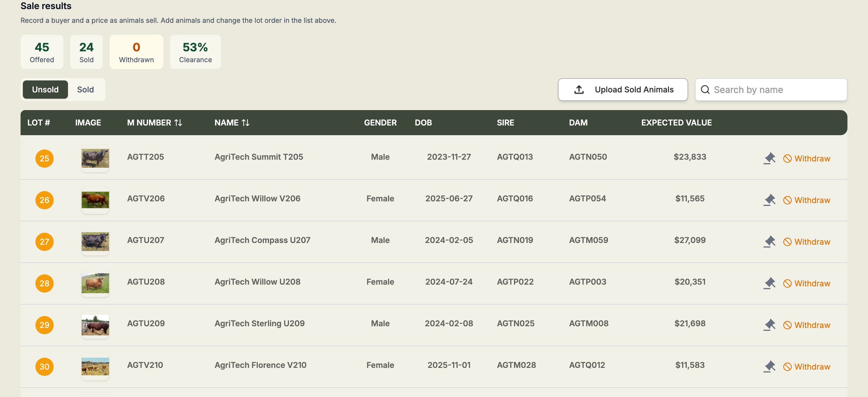Image resolution: width=868 pixels, height=397 pixels.
Task: Withdraw AgriTech Sterling U209
Action: point(807,325)
